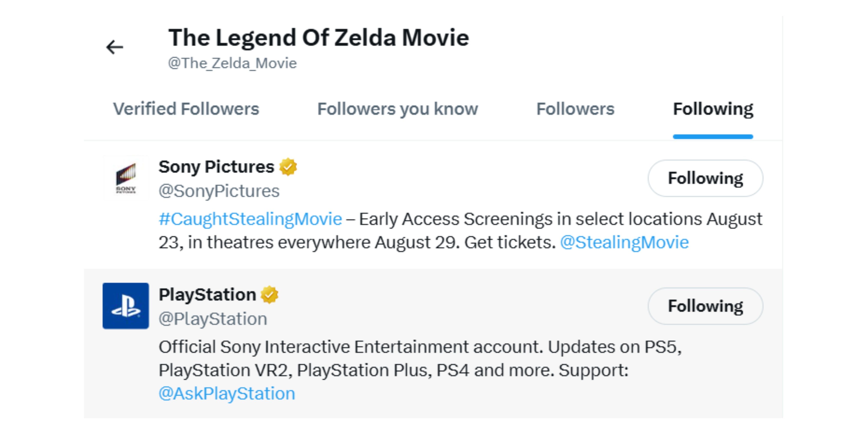This screenshot has width=868, height=434.
Task: Click the back arrow icon
Action: (115, 47)
